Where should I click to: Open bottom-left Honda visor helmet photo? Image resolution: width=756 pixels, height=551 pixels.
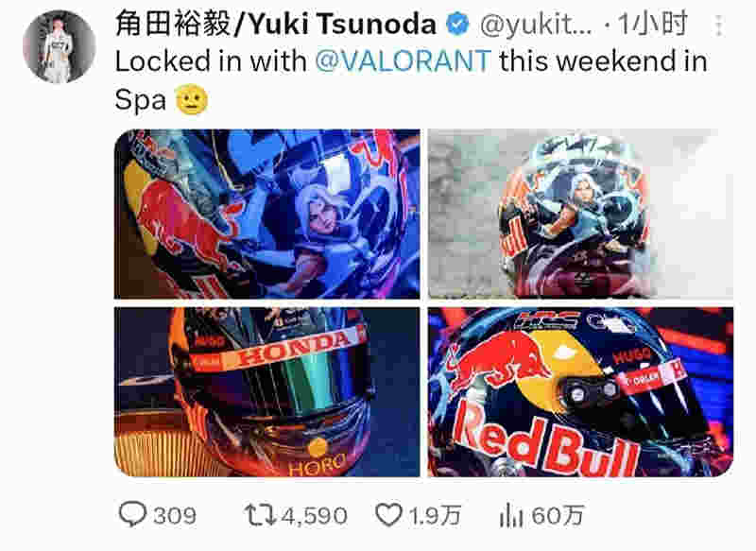(x=267, y=392)
